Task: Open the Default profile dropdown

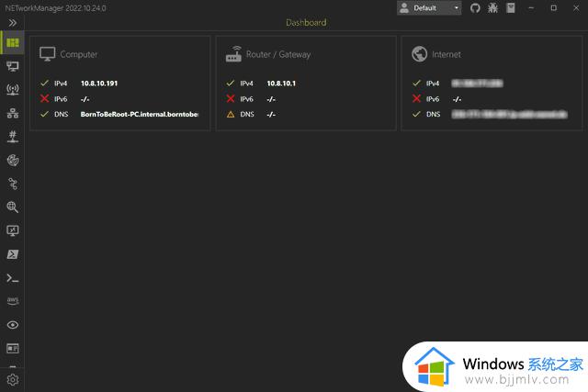Action: click(x=429, y=8)
